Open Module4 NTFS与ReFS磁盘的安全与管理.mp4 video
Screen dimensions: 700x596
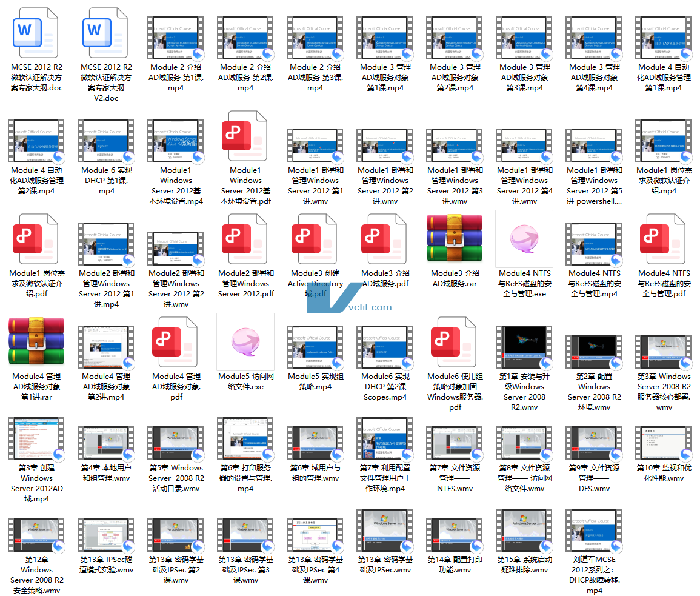(594, 244)
